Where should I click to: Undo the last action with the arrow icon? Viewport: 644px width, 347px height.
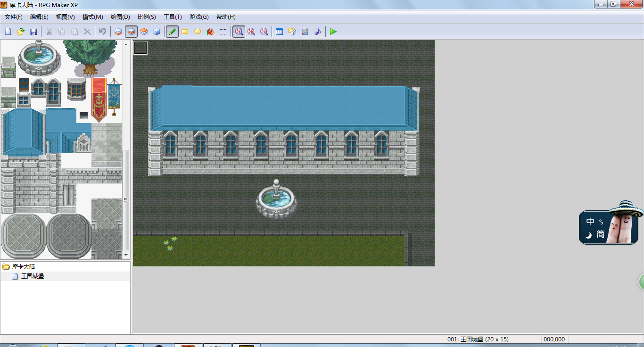102,32
